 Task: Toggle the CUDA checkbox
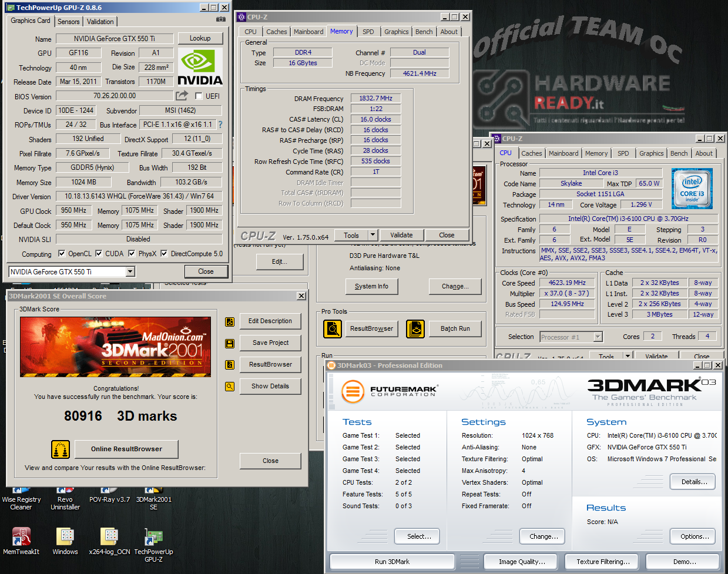(x=99, y=254)
